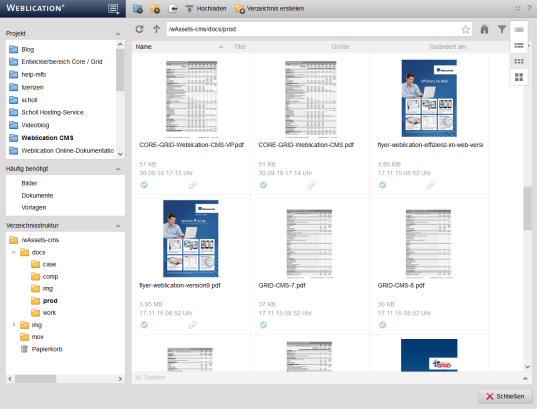Click the back arrow icon in toolbar
Viewport: 537px width, 409px height.
(173, 9)
